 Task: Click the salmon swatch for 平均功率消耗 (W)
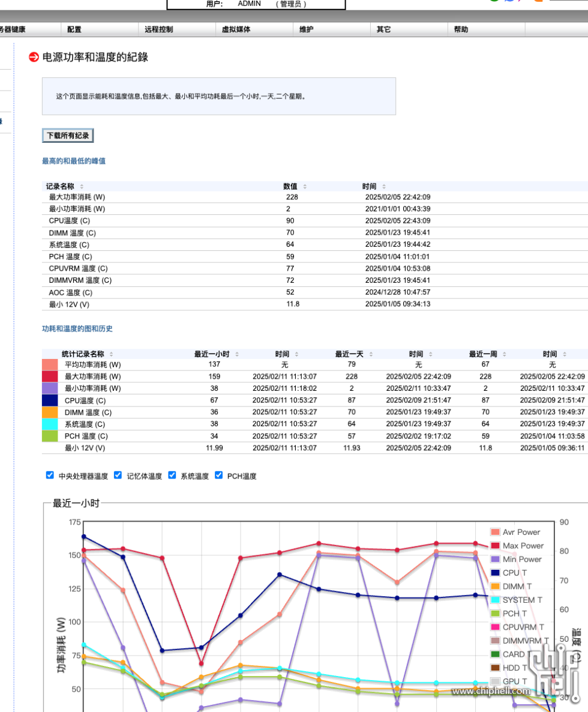tap(50, 364)
